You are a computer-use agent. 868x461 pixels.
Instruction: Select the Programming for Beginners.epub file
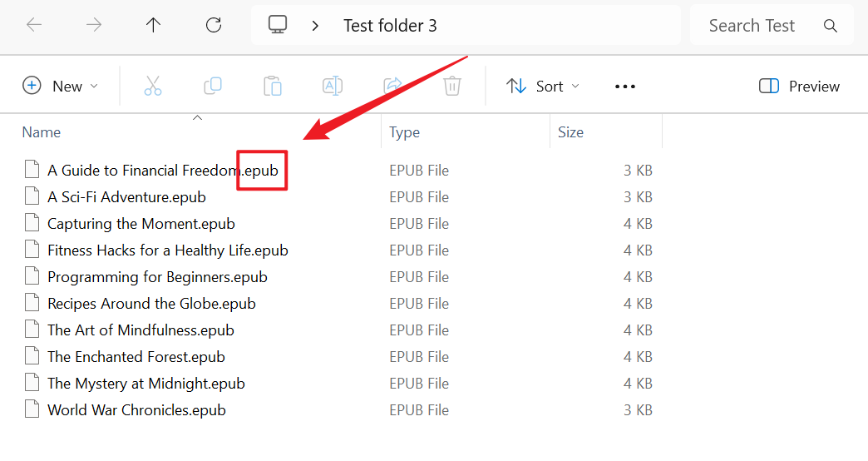[157, 277]
